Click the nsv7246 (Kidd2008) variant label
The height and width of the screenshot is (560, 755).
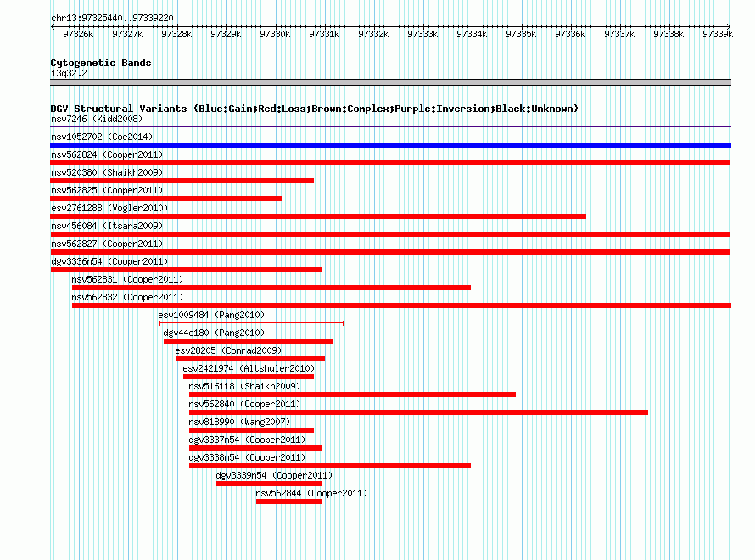(x=97, y=119)
